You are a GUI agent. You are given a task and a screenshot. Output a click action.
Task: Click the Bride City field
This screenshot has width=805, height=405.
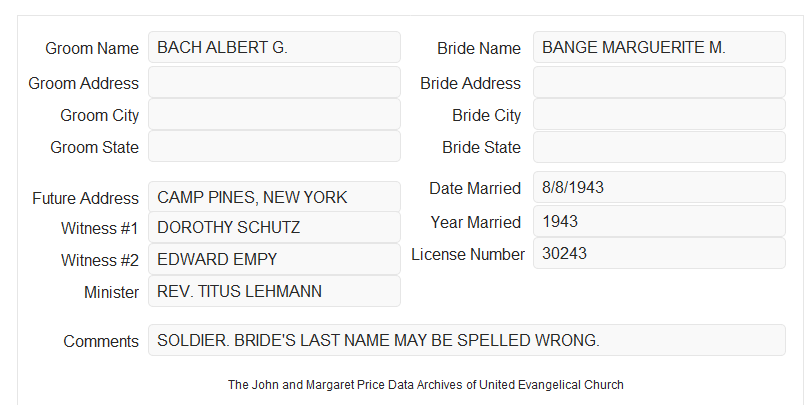point(659,114)
